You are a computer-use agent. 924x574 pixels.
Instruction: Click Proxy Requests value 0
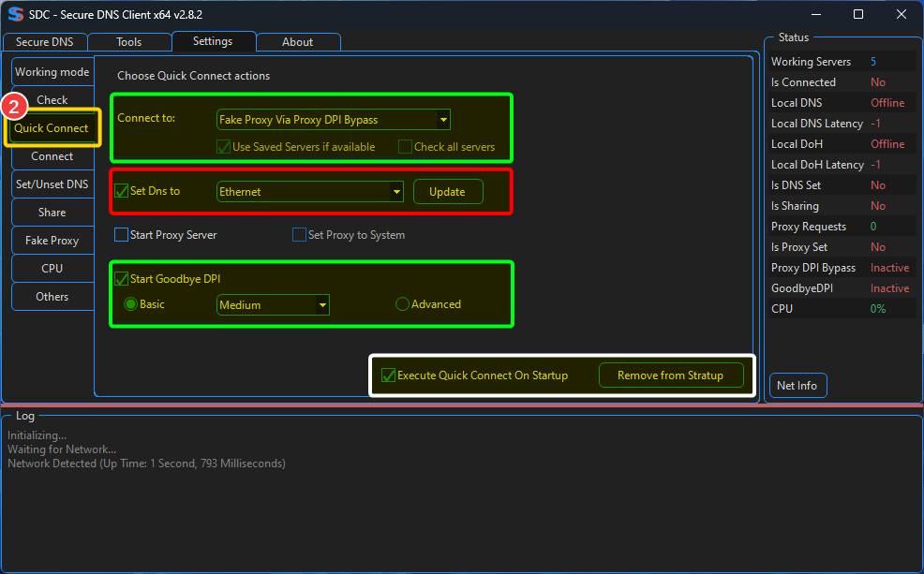pos(873,227)
